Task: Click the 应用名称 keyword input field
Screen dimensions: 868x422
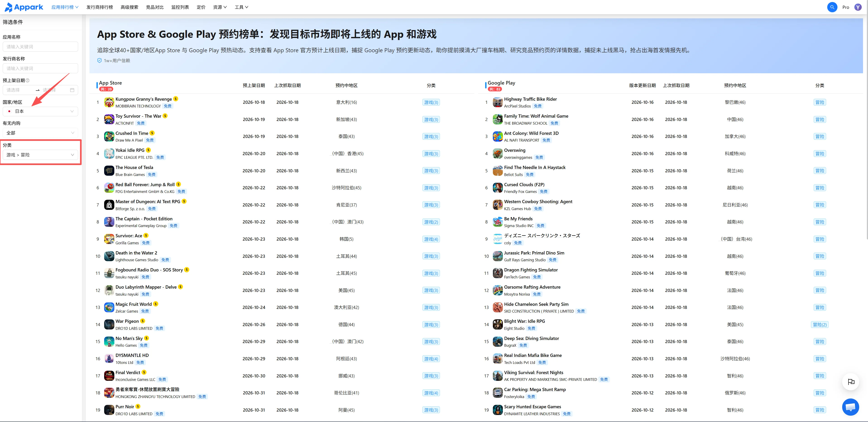Action: pos(41,47)
